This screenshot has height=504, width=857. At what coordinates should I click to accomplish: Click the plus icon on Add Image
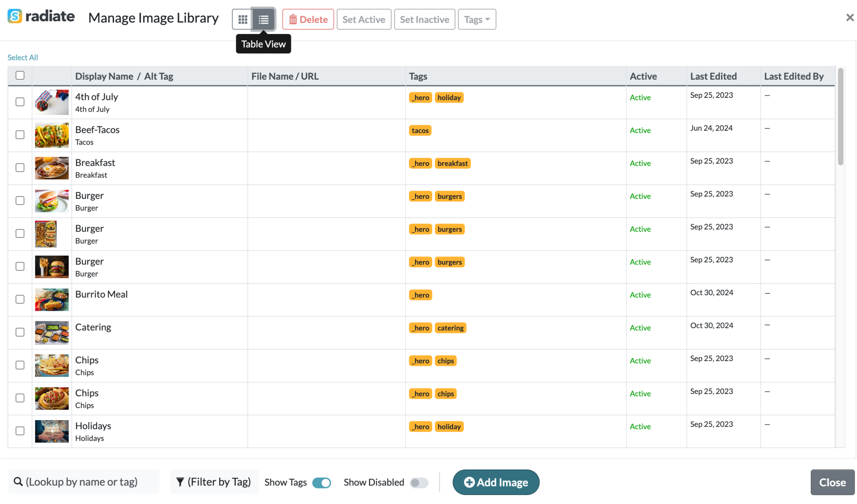coord(469,482)
